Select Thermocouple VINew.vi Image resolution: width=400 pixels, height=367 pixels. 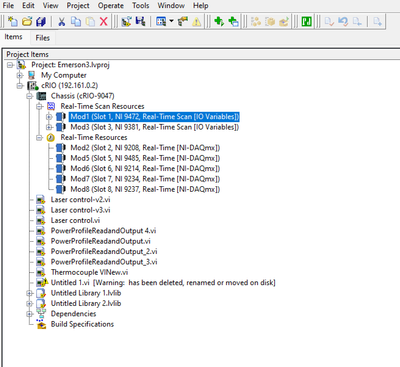pos(89,272)
